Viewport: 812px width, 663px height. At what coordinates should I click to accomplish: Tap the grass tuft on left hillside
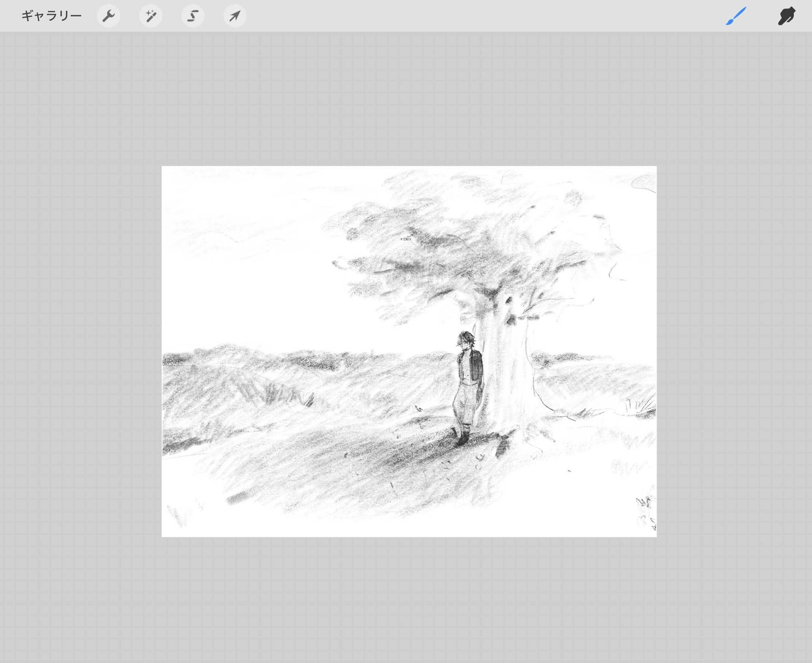coord(284,394)
